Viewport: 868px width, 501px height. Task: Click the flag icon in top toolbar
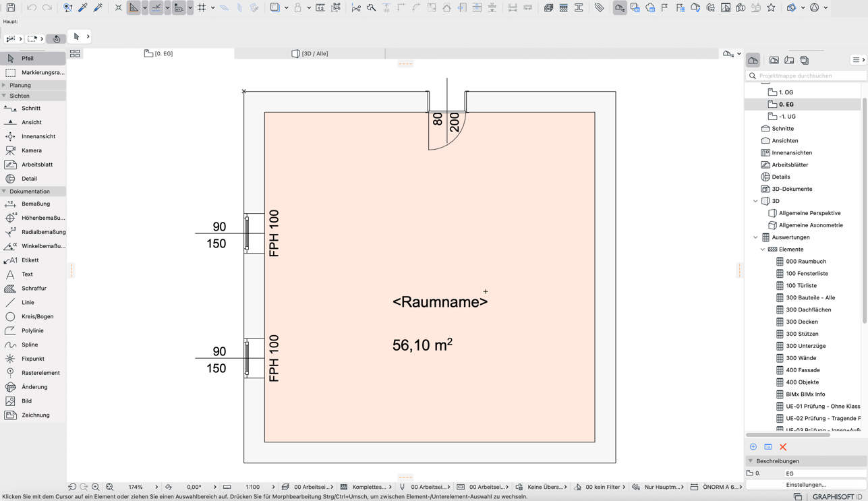pyautogui.click(x=664, y=8)
